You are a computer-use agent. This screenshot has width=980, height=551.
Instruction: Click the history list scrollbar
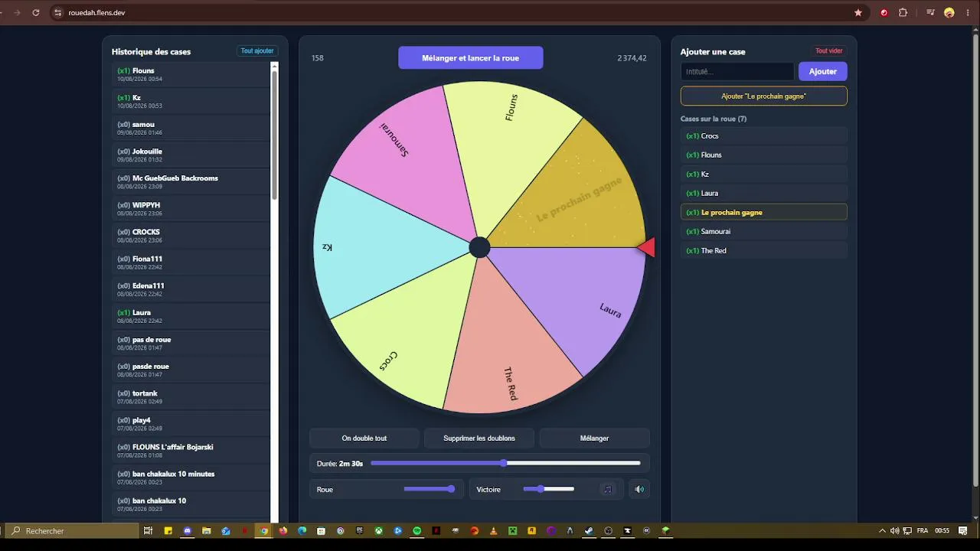[274, 134]
